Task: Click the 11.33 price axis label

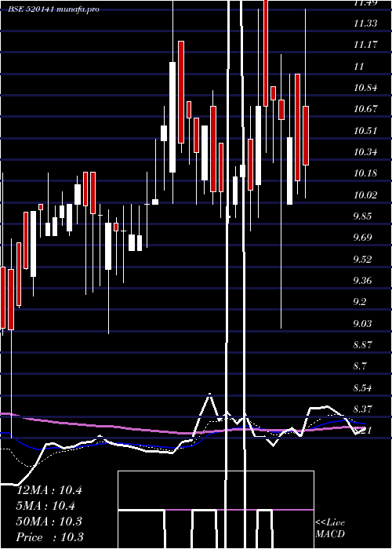Action: point(365,24)
